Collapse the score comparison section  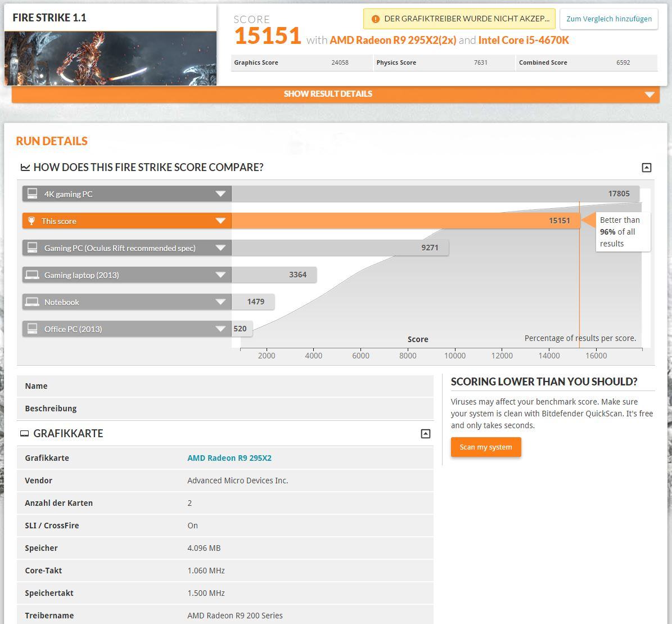pyautogui.click(x=647, y=168)
